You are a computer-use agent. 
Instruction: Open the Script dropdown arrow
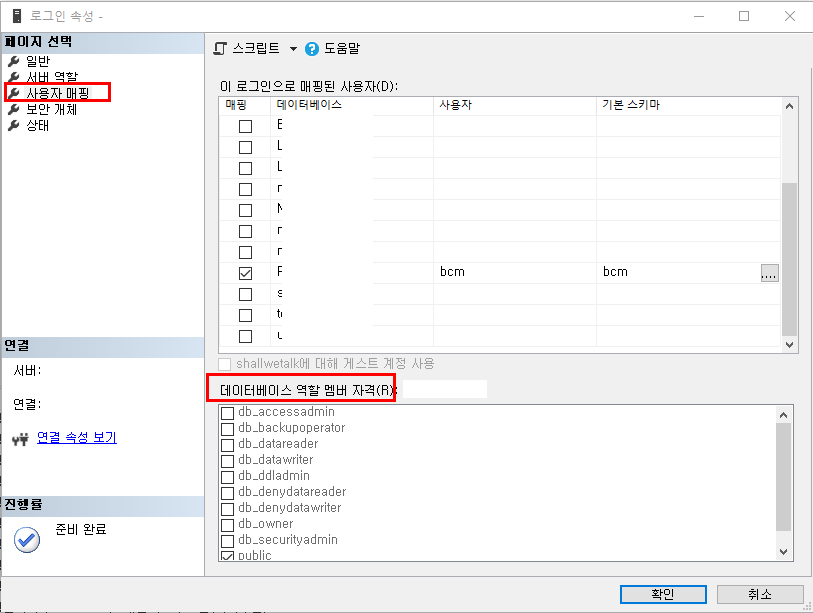[x=293, y=49]
